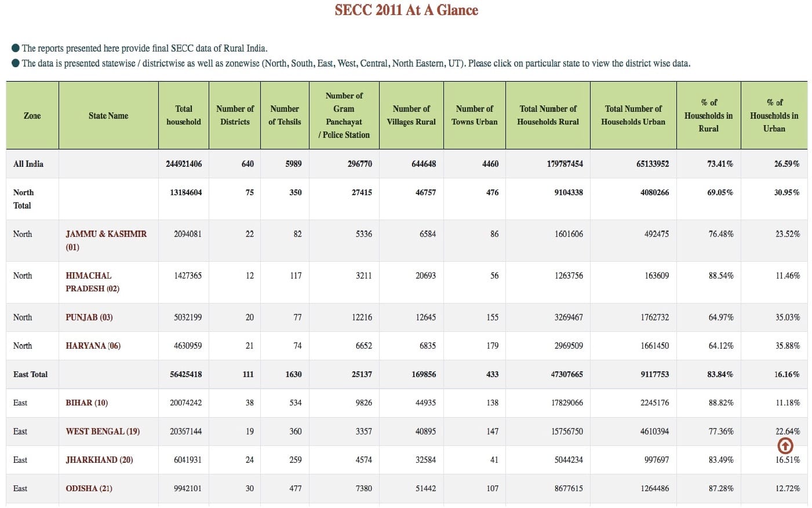Screen dimensions: 812x508
Task: Open ODISHA (21) state link
Action: pos(89,488)
